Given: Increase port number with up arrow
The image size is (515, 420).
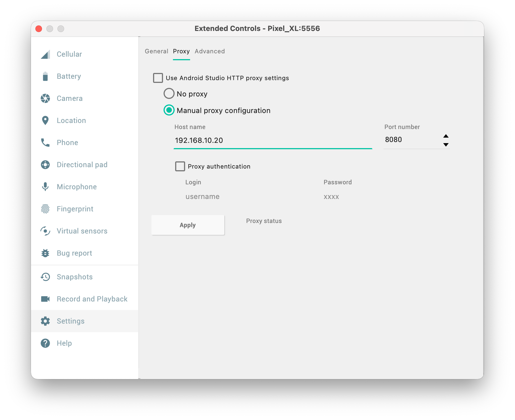Looking at the screenshot, I should pos(446,136).
